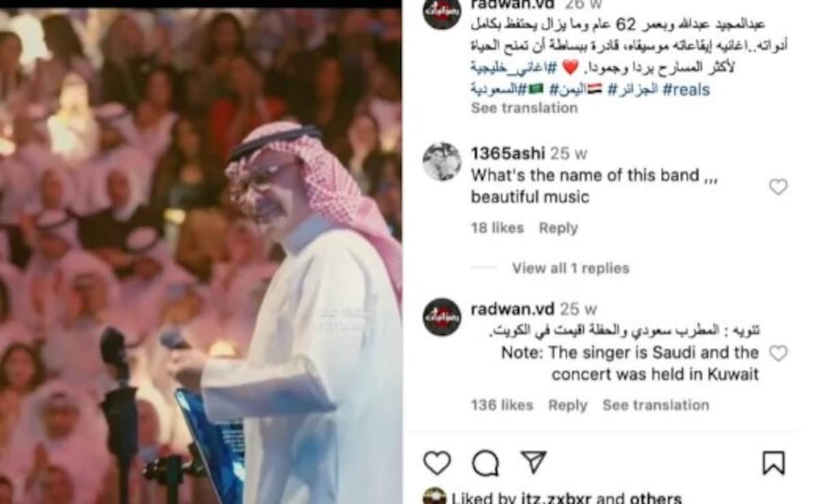View the 18 likes list
820x504 pixels.
(497, 228)
